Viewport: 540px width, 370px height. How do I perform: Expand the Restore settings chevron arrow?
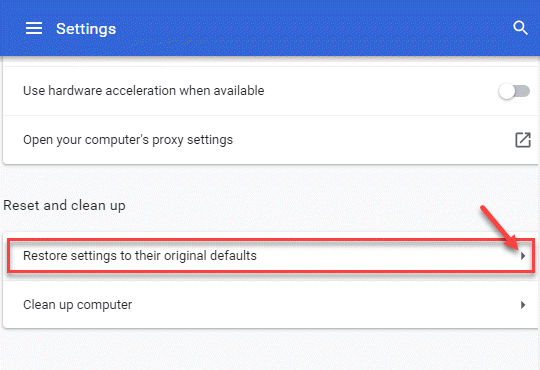[523, 256]
